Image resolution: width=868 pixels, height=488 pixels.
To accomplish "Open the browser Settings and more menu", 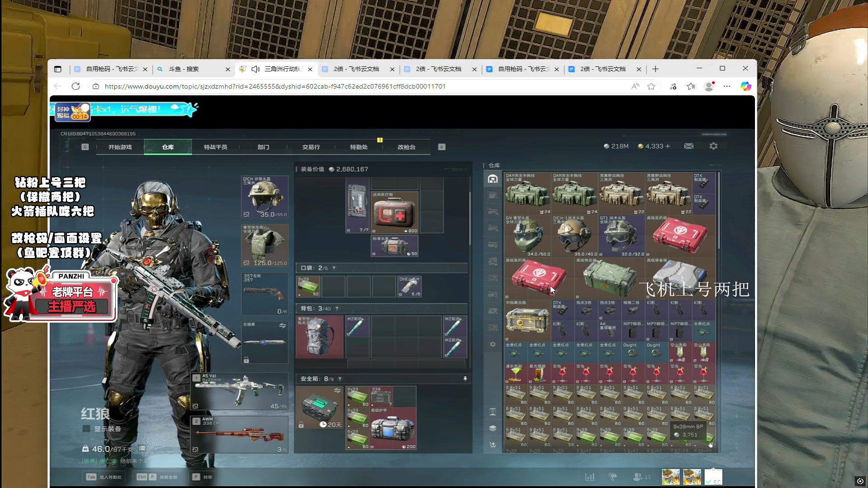I will (727, 86).
